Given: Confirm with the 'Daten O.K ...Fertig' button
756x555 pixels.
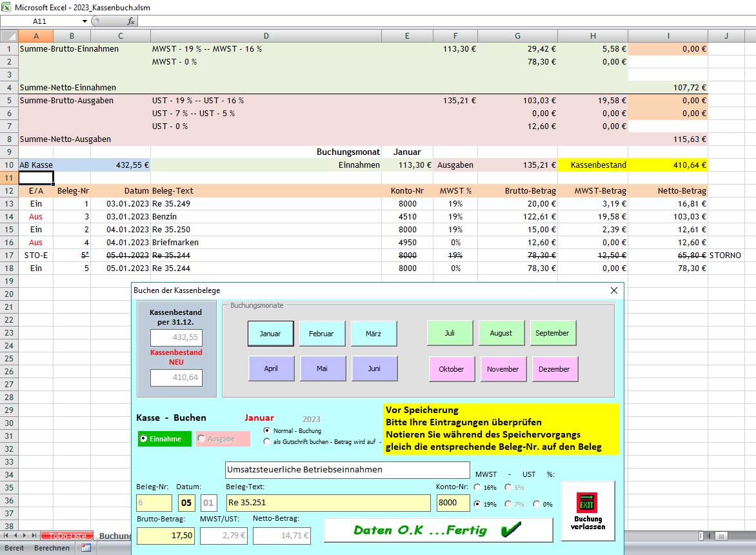Looking at the screenshot, I should [438, 530].
